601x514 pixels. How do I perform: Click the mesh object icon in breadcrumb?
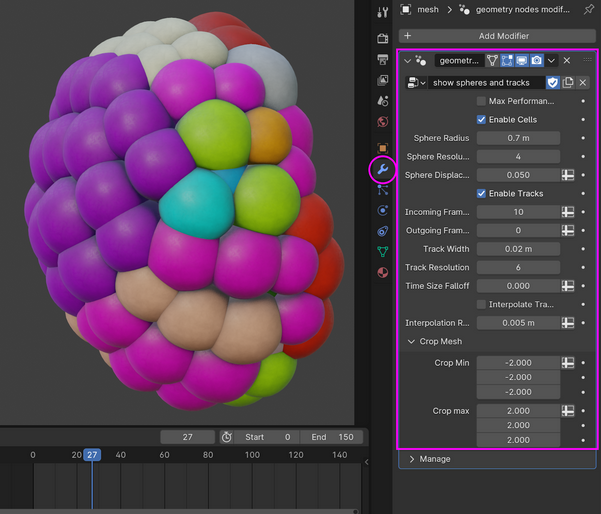pos(406,9)
